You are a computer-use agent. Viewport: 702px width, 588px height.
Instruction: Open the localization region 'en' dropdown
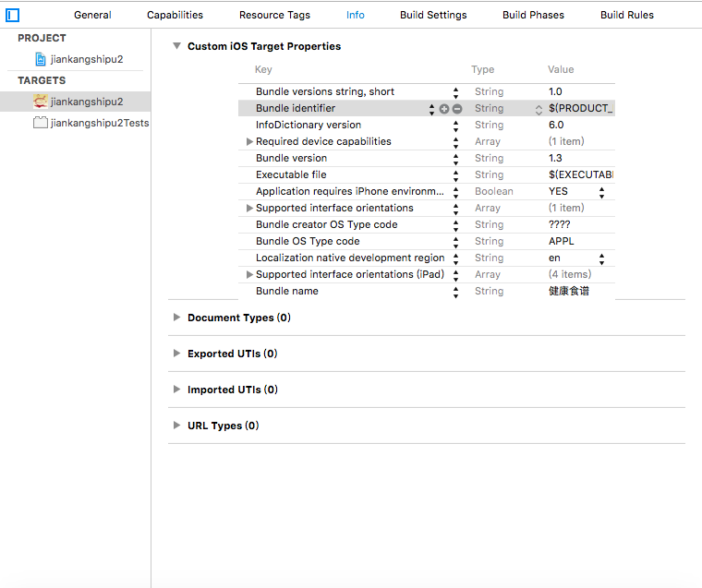(602, 258)
